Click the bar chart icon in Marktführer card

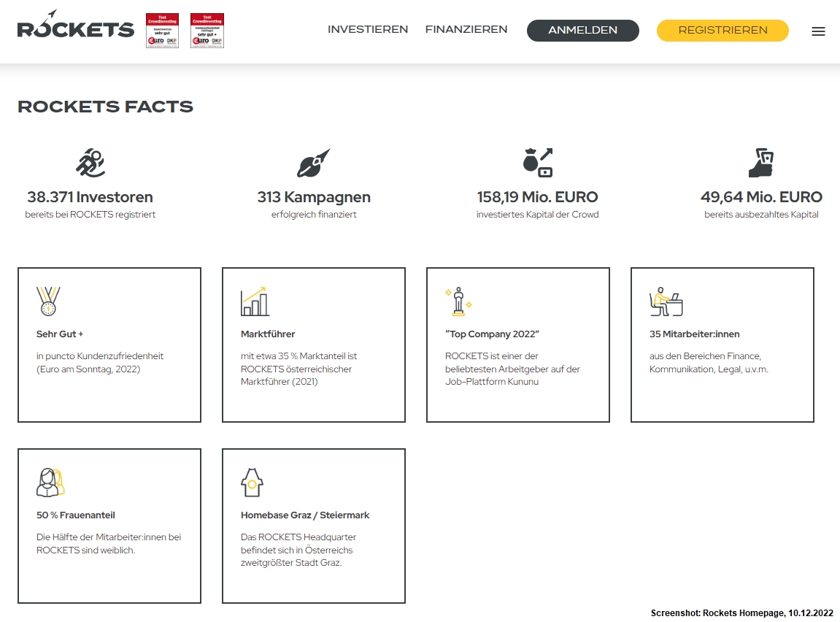click(x=255, y=301)
